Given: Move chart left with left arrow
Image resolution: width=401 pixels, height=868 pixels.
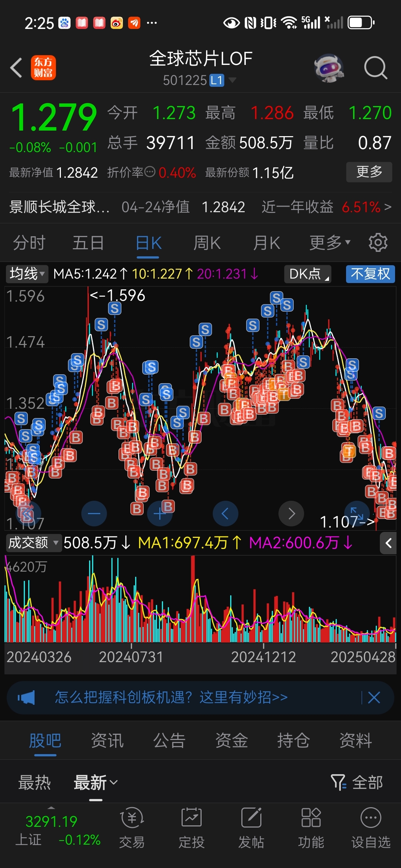Looking at the screenshot, I should (225, 513).
